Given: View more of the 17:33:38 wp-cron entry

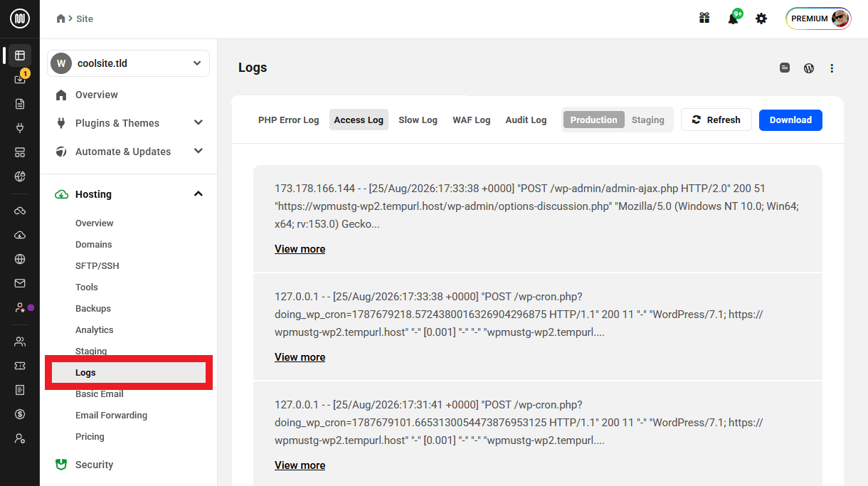Looking at the screenshot, I should [x=300, y=357].
